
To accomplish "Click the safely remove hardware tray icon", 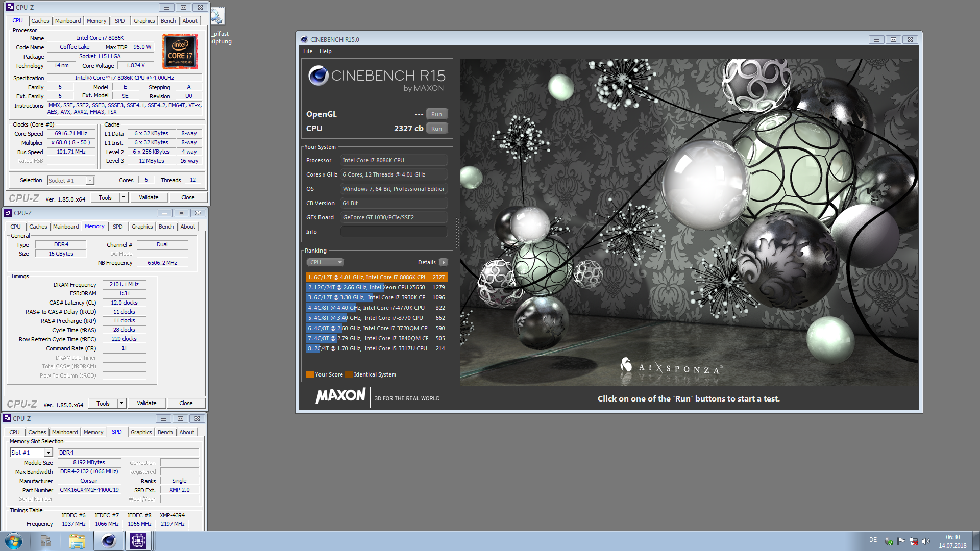I will coord(889,541).
